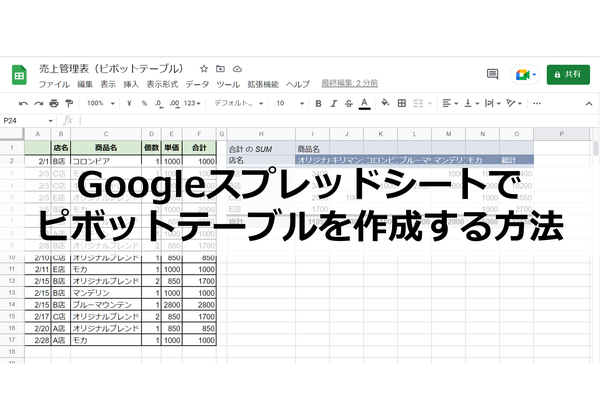Select the 合計 の SUM pivot cell

click(x=261, y=149)
